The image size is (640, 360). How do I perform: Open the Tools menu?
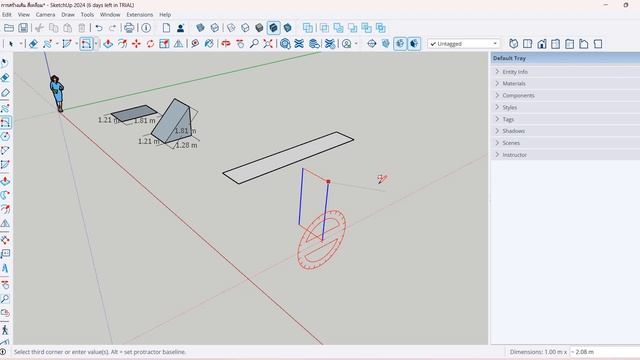(x=87, y=14)
